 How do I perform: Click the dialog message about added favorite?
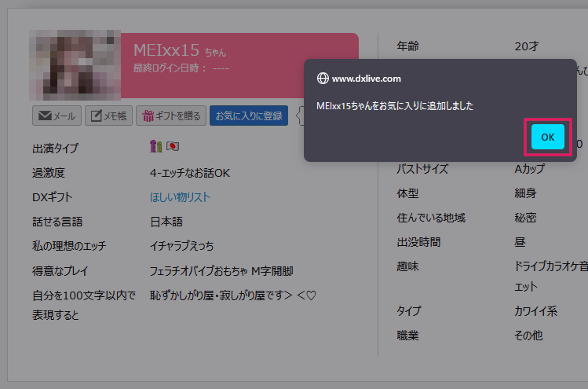(395, 105)
